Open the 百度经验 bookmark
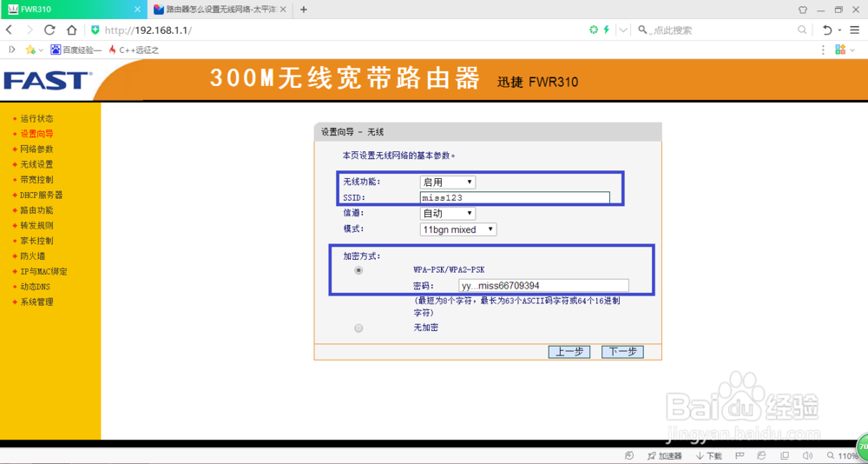 coord(76,50)
